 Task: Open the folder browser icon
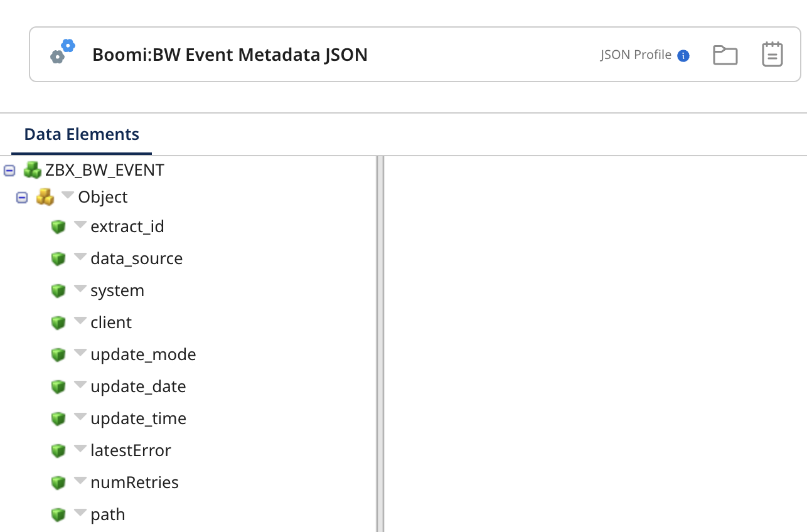pos(725,54)
